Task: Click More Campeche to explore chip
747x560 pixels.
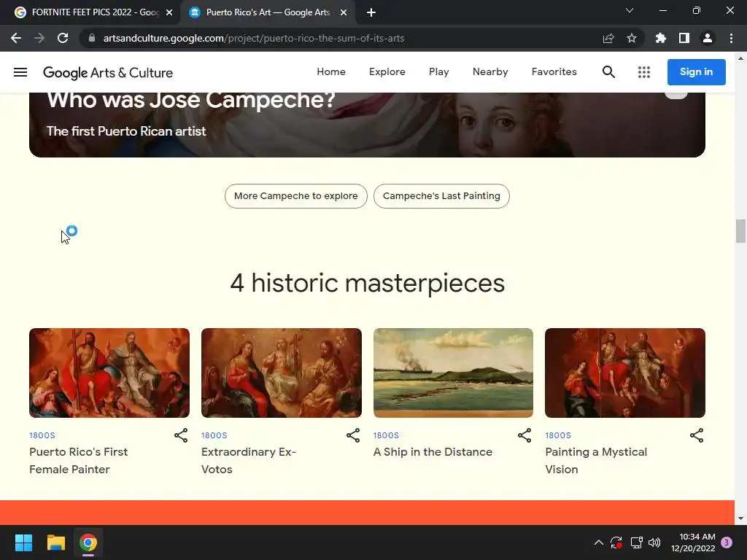Action: [296, 196]
